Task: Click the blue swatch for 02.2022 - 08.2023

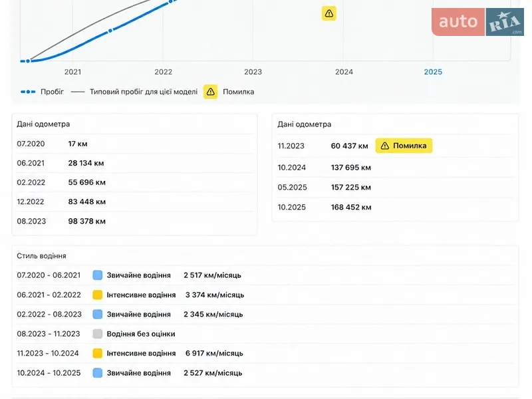Action: [97, 314]
